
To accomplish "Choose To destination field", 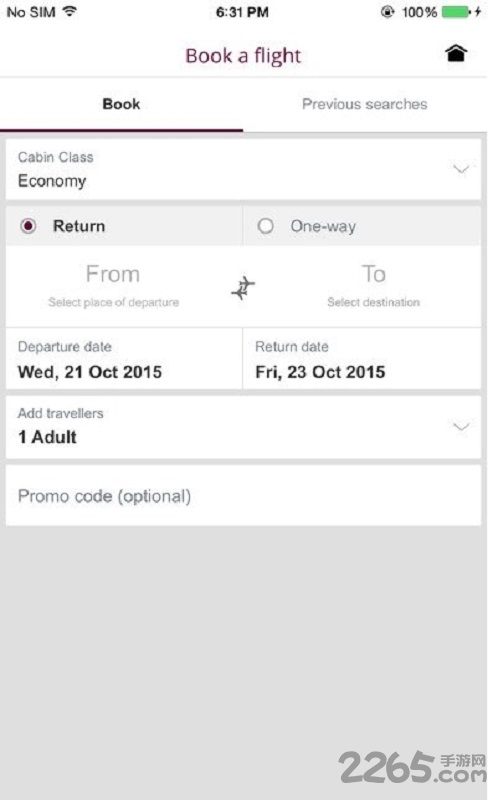I will (373, 287).
